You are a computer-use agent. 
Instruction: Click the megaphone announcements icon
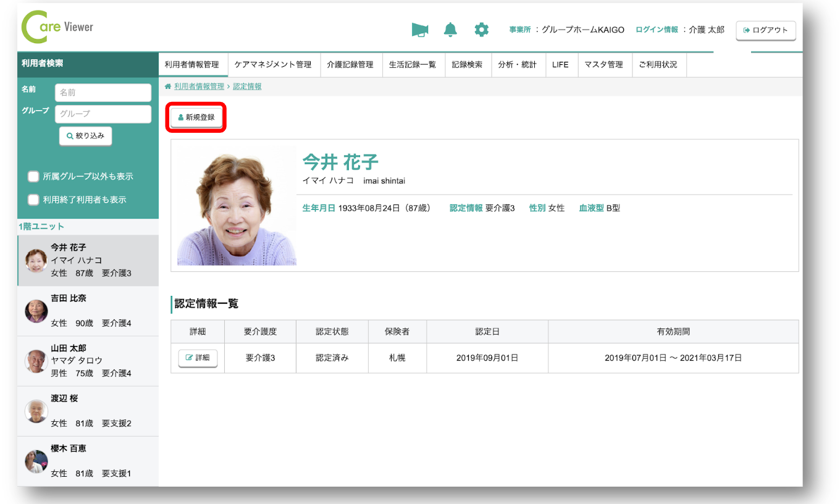420,30
